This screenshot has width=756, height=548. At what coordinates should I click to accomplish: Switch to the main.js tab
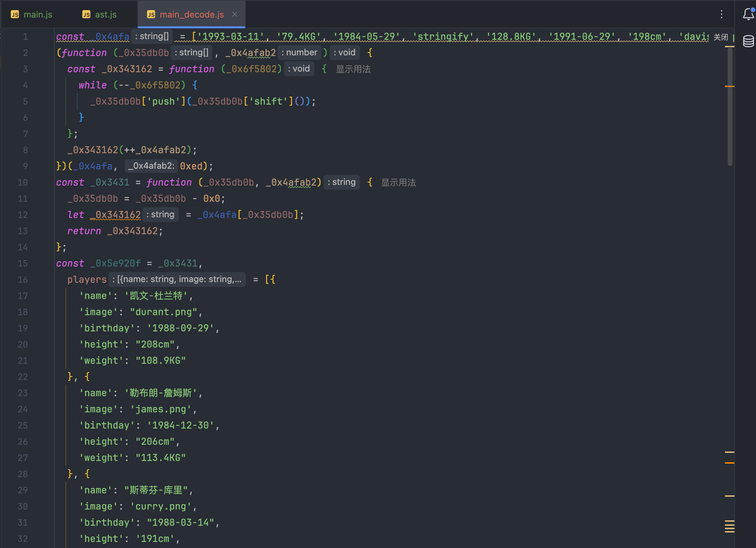point(38,15)
